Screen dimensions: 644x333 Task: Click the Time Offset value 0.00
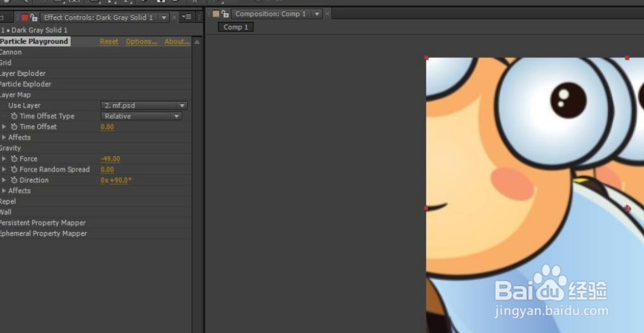(107, 127)
